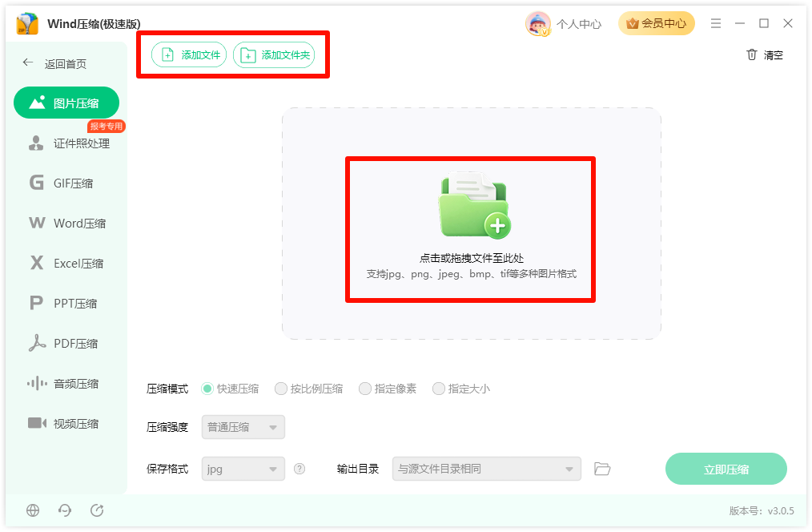Click the 添加文件夹 add folder button
This screenshot has height=532, width=812.
[274, 55]
